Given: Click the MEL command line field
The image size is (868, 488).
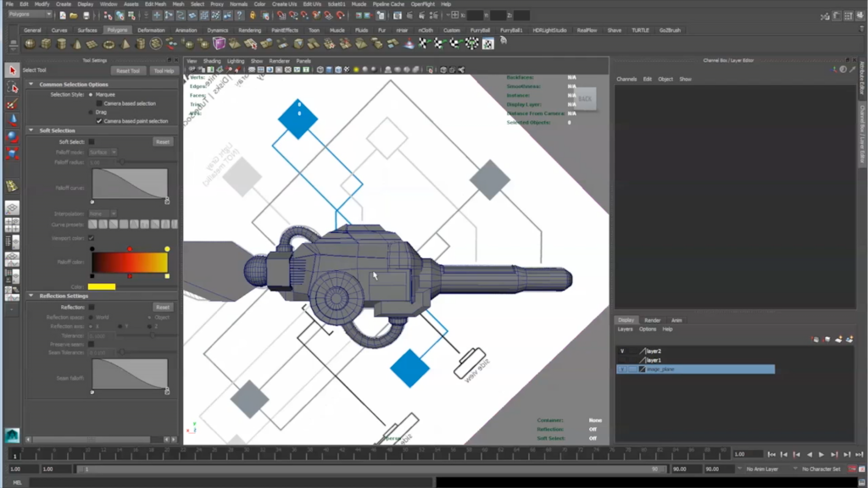Looking at the screenshot, I should (x=230, y=482).
